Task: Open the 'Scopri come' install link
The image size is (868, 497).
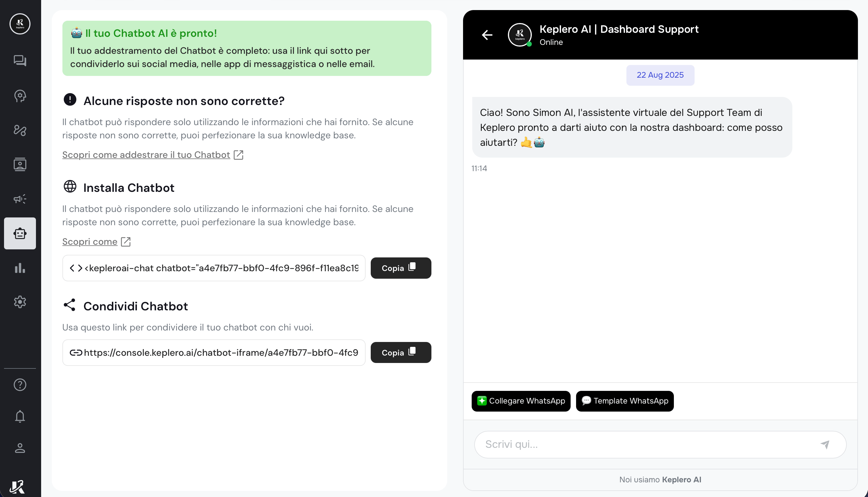Action: point(90,242)
